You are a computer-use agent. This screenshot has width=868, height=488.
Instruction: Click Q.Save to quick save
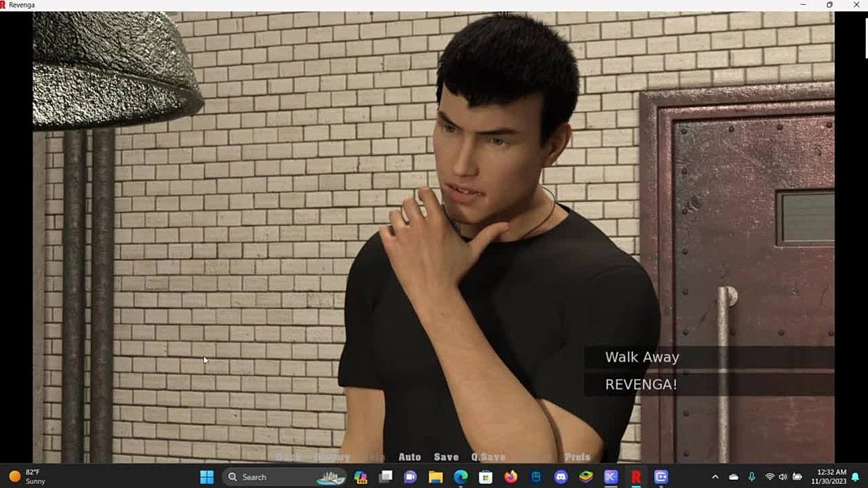488,457
